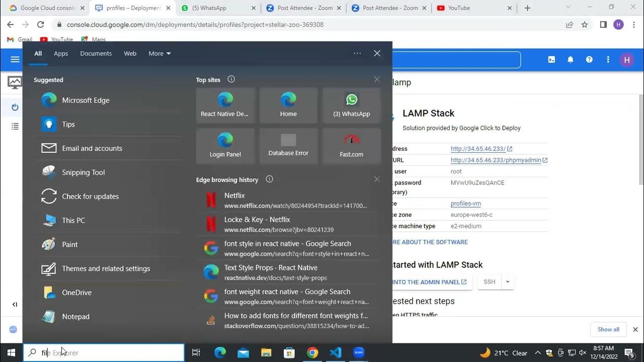Open the (3) WhatsApp top site tile

click(352, 105)
